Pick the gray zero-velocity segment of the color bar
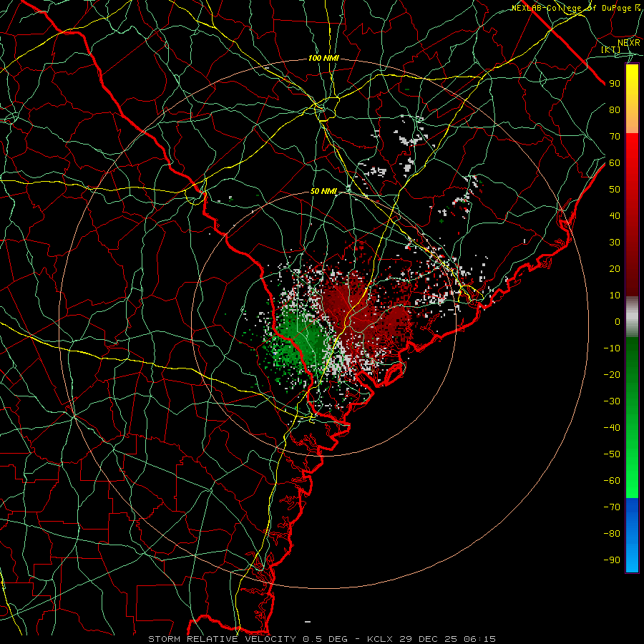The width and height of the screenshot is (644, 644). click(x=632, y=317)
